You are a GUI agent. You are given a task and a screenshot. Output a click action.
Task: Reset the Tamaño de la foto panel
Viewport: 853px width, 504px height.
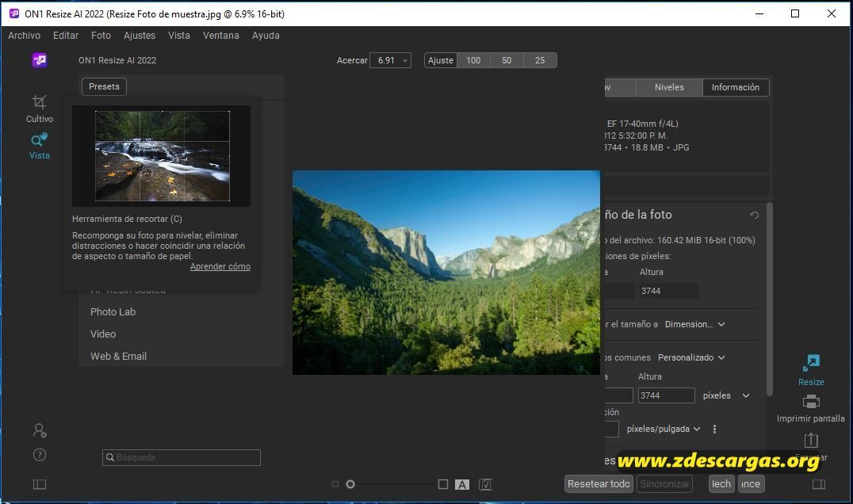pos(754,215)
